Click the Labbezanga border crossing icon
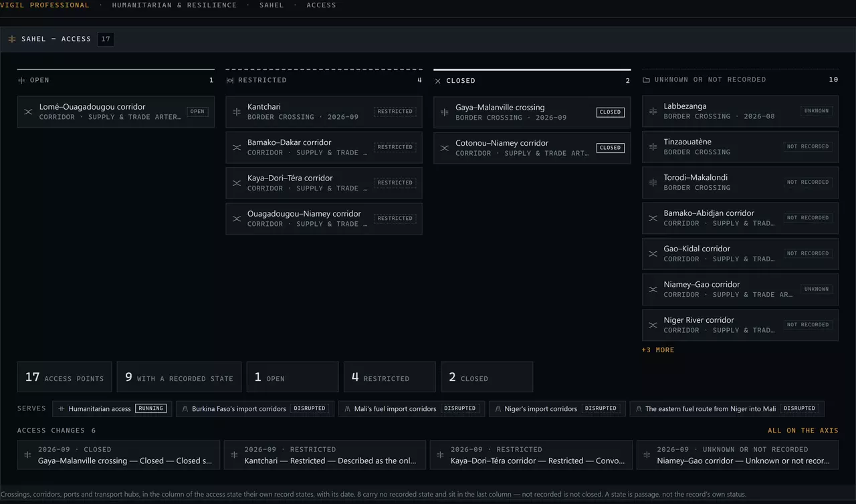The height and width of the screenshot is (504, 856). pos(653,111)
